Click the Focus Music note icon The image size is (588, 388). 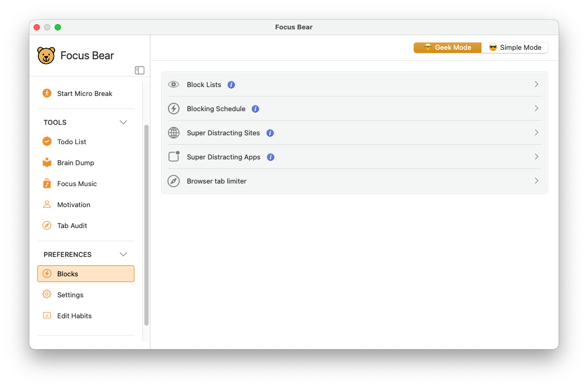pyautogui.click(x=47, y=184)
